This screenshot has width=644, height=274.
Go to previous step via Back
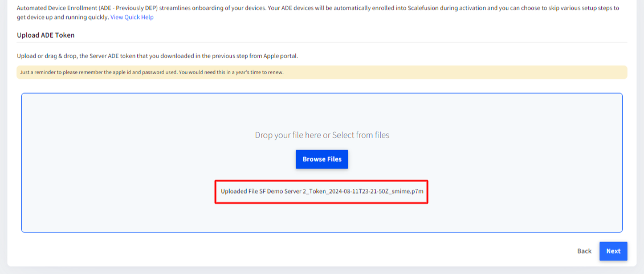[x=584, y=251]
